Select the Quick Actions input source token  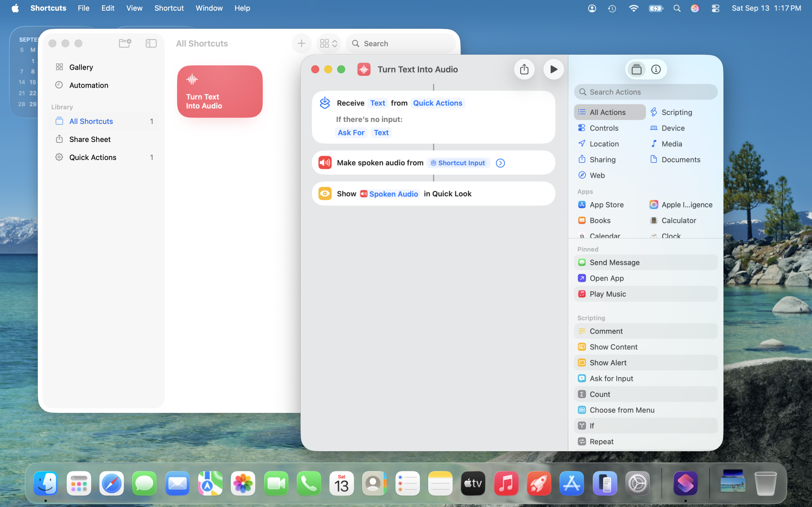[x=437, y=103]
